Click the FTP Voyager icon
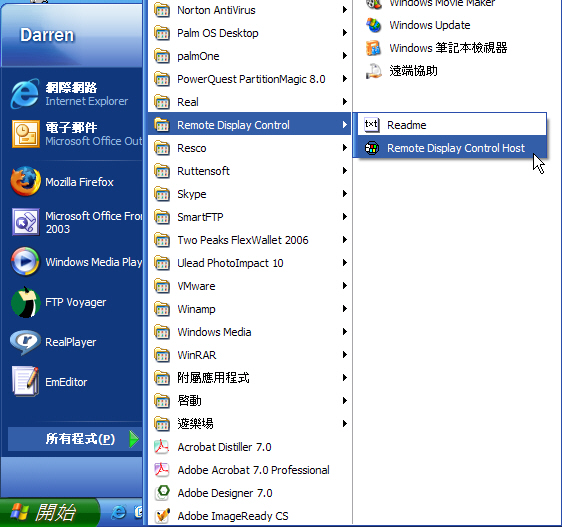 click(x=25, y=302)
